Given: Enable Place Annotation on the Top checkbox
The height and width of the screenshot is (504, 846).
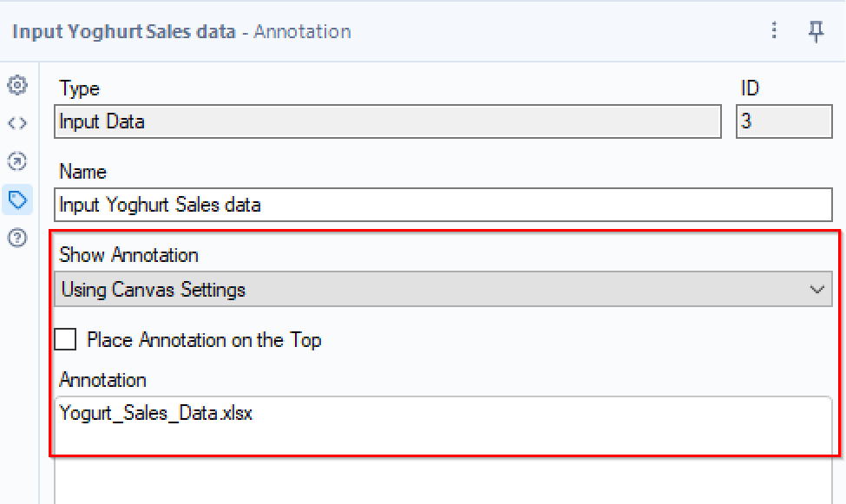Looking at the screenshot, I should pyautogui.click(x=65, y=339).
